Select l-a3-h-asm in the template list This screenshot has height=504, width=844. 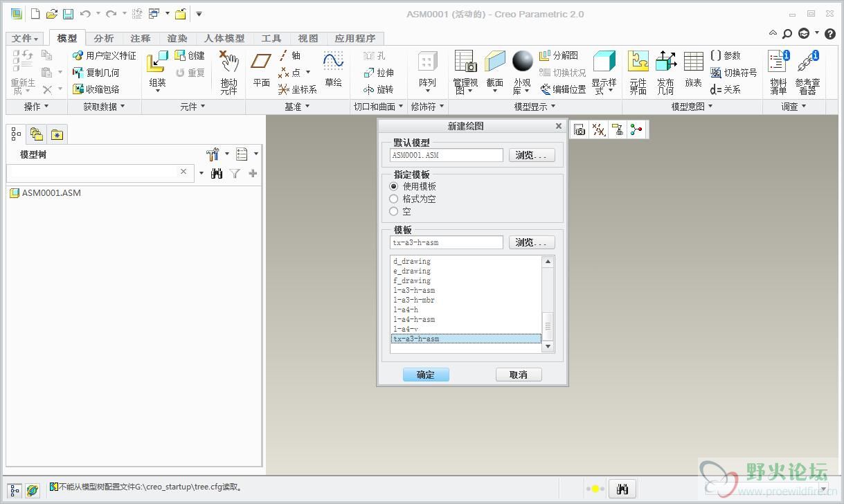(x=414, y=290)
